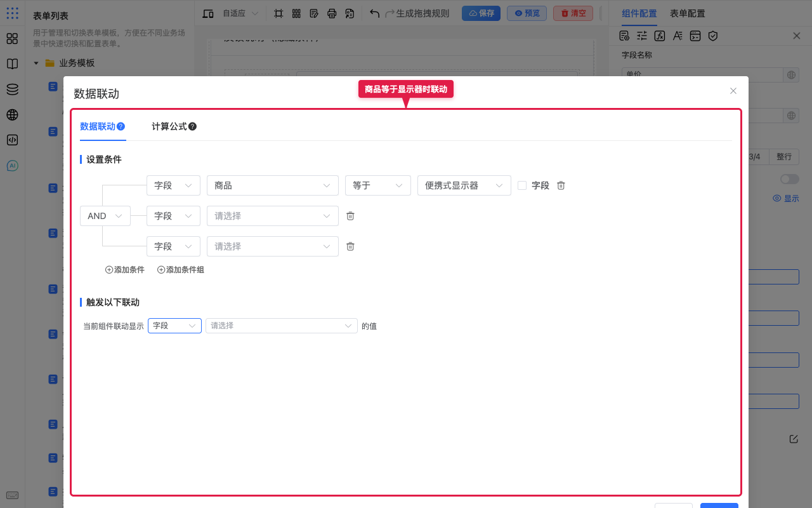
Task: Open the event panel icon in config panel
Action: point(695,36)
